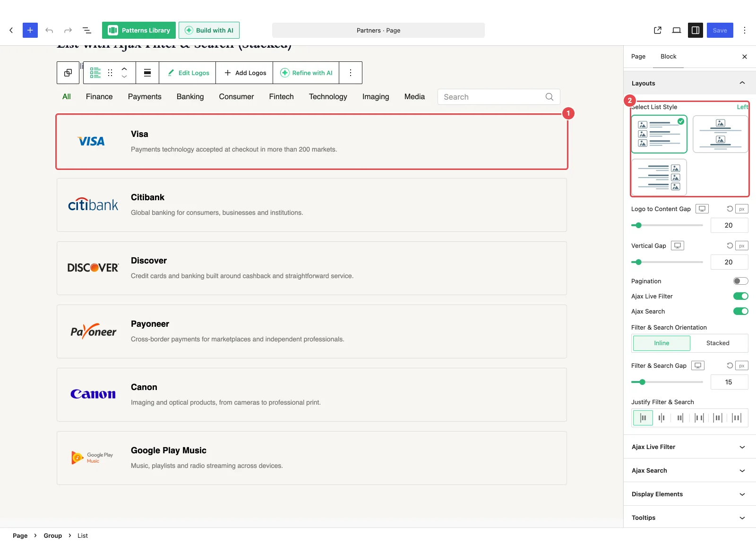
Task: Click the Build with AI button
Action: tap(209, 30)
